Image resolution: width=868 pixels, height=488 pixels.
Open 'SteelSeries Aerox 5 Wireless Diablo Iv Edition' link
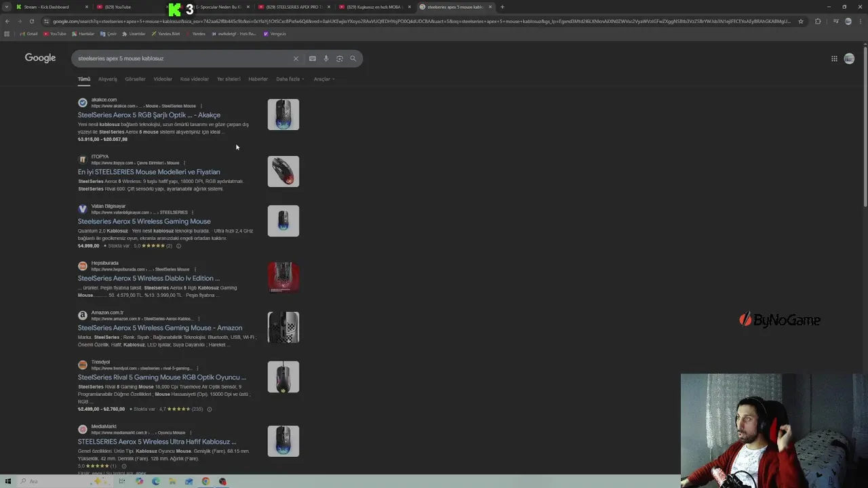click(x=149, y=279)
